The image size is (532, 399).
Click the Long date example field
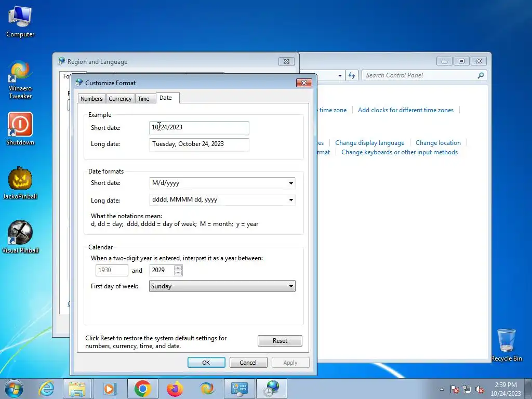click(x=199, y=144)
